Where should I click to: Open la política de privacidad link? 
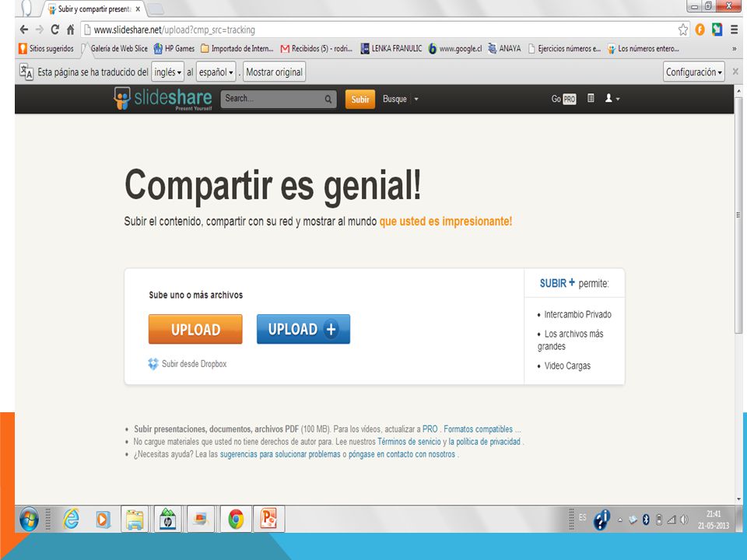[x=485, y=442]
